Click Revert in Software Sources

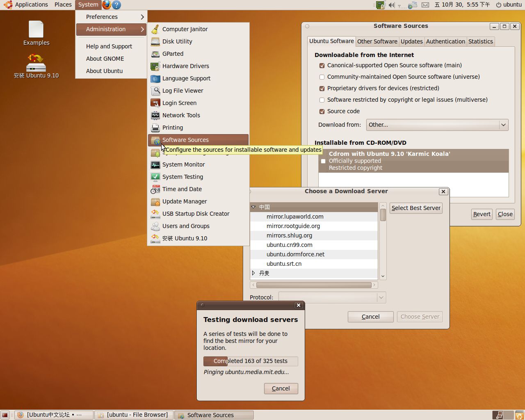pyautogui.click(x=482, y=214)
